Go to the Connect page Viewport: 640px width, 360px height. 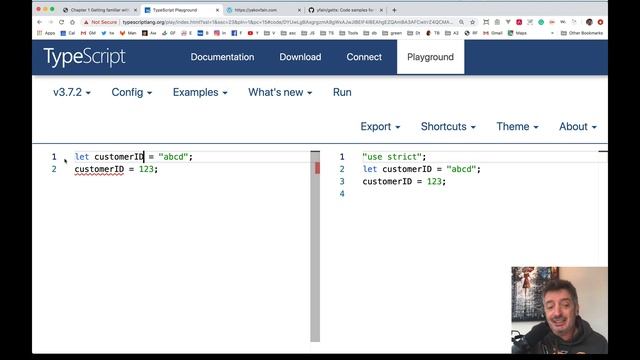click(364, 57)
